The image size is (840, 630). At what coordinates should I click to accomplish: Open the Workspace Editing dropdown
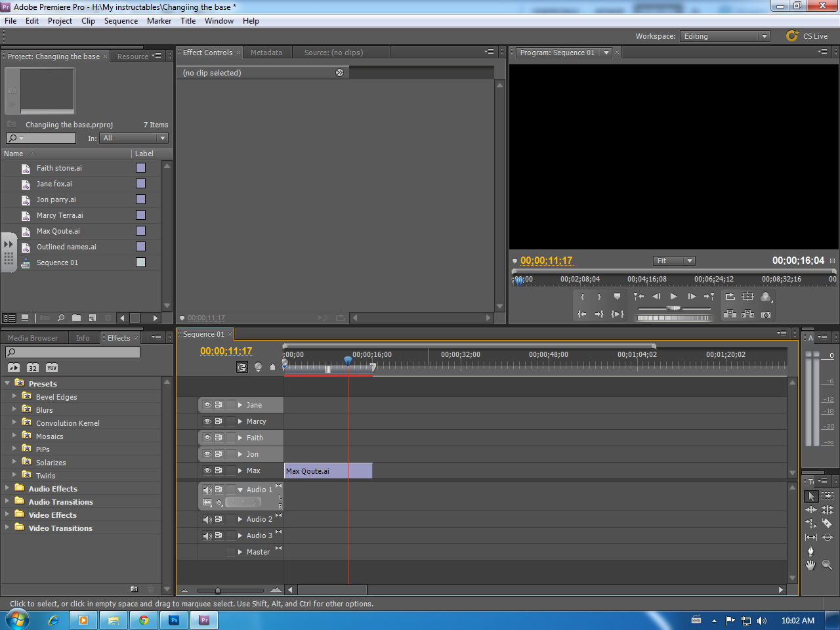(x=724, y=36)
